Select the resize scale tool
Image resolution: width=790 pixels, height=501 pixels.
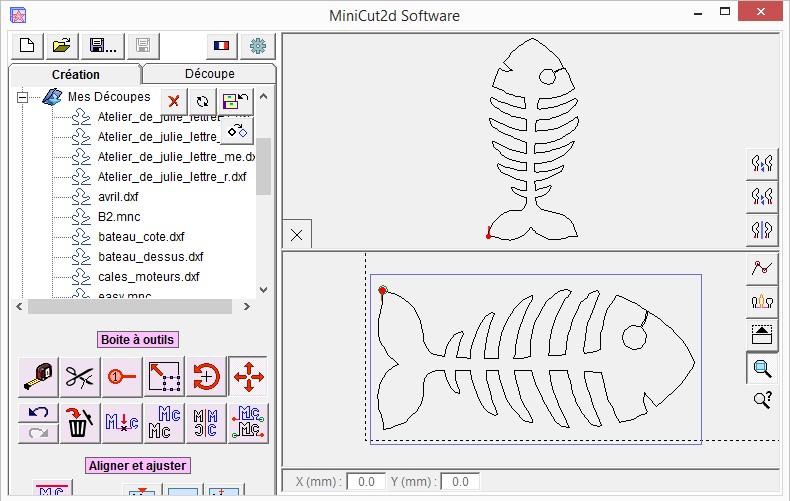pos(164,377)
